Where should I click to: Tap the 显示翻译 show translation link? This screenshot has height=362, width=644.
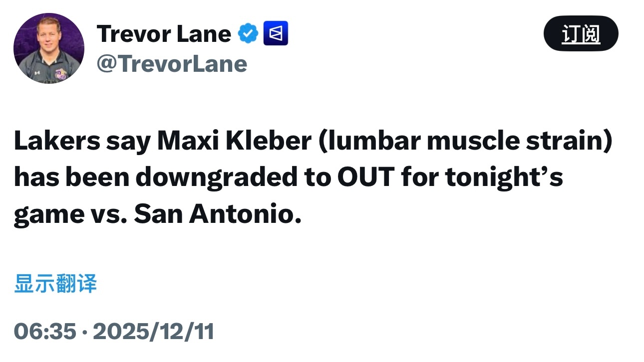55,284
